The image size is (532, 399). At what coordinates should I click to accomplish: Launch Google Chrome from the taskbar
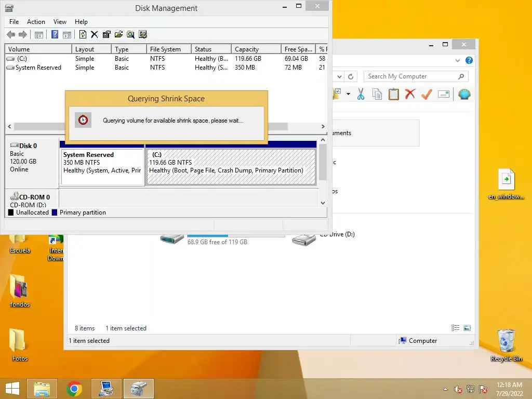point(74,389)
